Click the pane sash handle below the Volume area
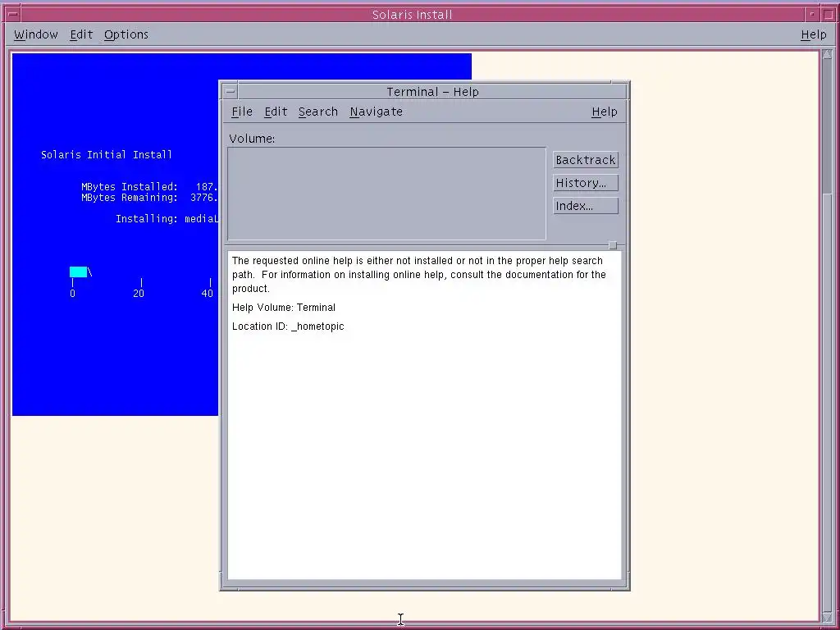840x630 pixels. (613, 245)
